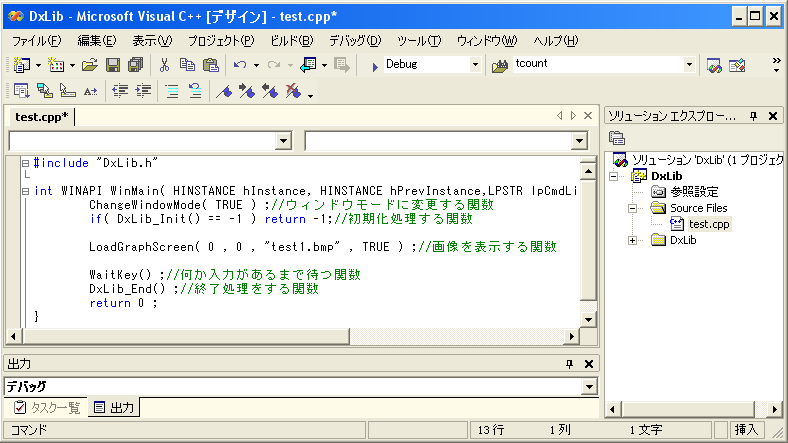Click editor horizontal scrollbar right arrow

coord(571,337)
